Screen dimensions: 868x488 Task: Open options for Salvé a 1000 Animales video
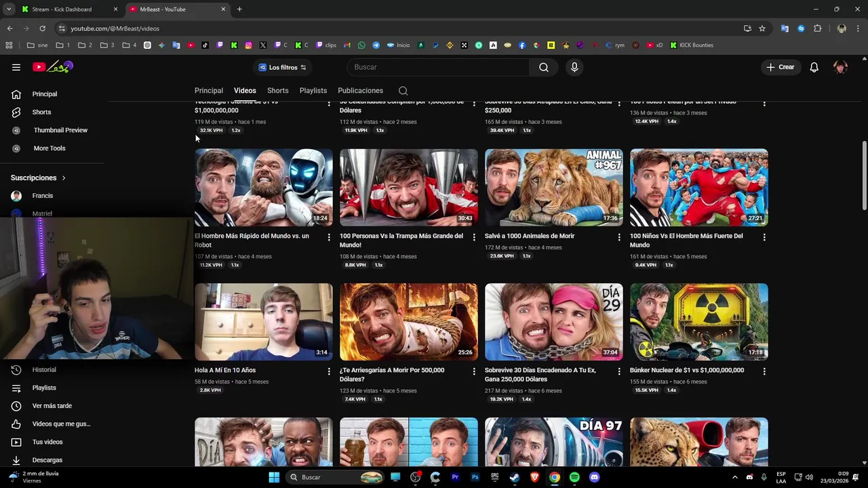[618, 237]
